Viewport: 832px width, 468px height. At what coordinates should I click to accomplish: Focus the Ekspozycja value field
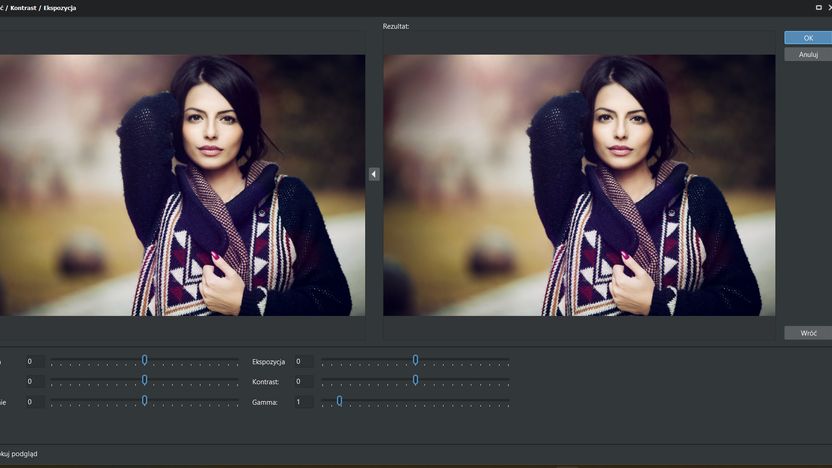(304, 361)
